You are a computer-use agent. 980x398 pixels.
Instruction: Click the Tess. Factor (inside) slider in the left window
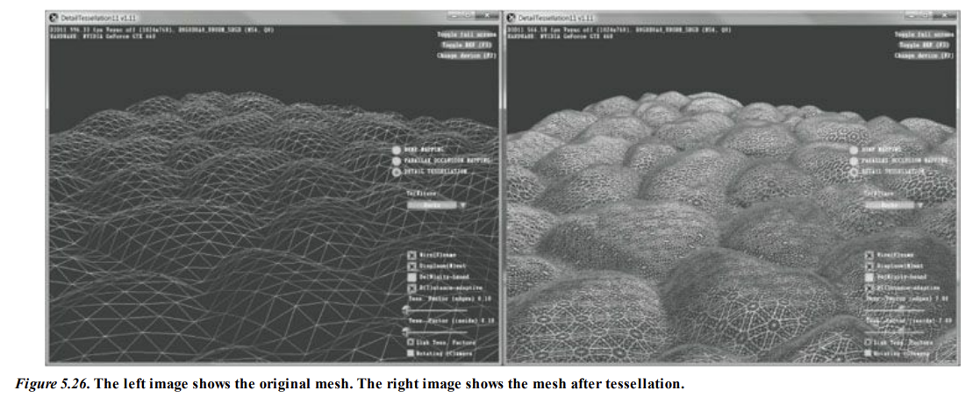click(x=436, y=331)
